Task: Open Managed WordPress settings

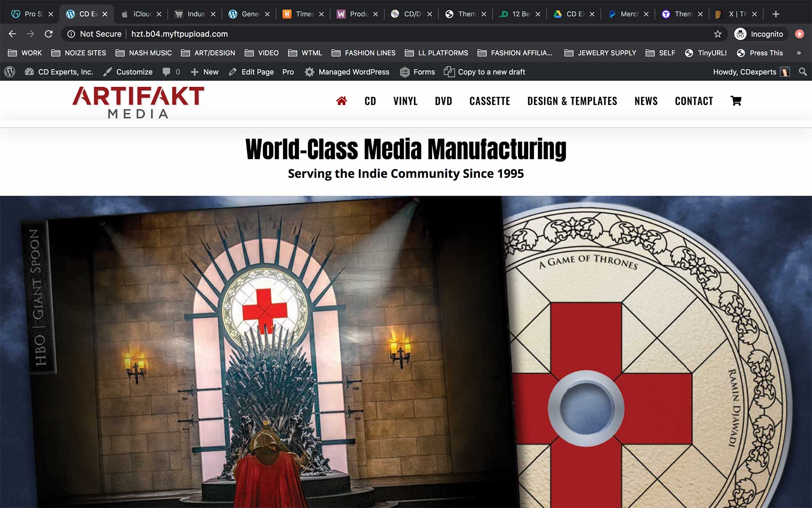Action: 347,72
